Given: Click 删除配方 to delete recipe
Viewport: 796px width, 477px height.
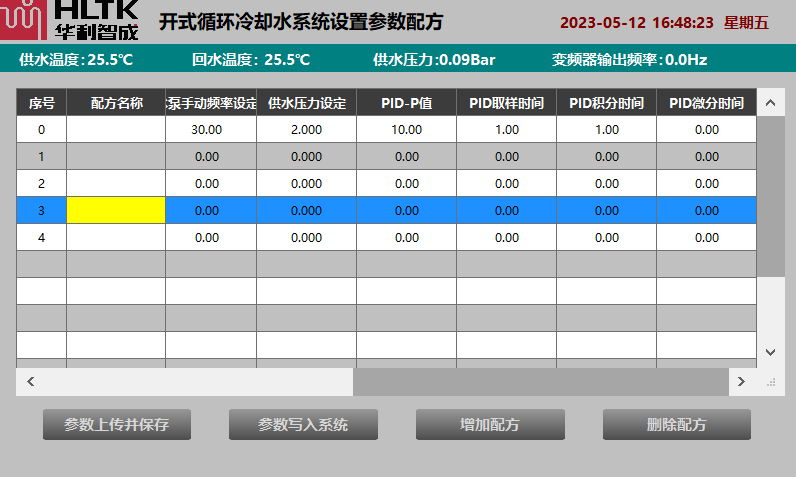Looking at the screenshot, I should [676, 424].
